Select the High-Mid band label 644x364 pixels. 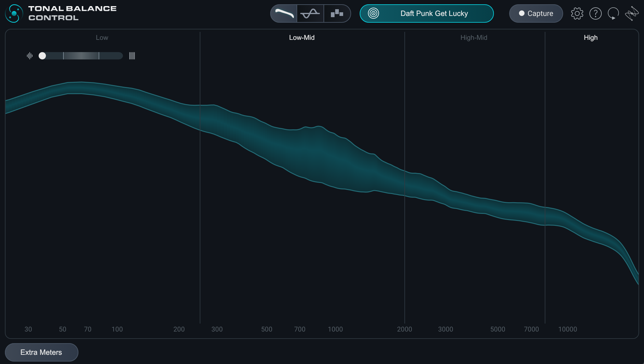click(x=474, y=38)
